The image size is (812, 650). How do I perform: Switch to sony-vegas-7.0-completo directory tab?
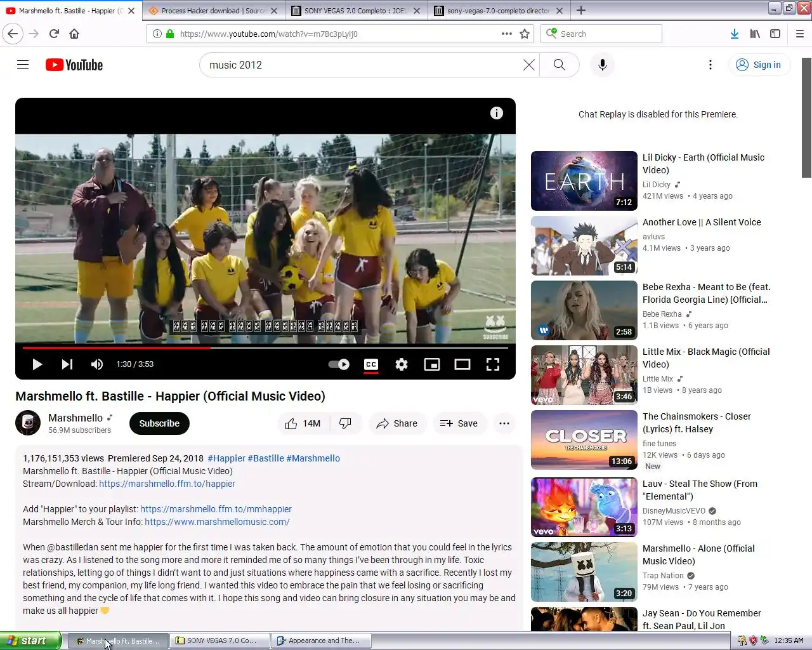pos(499,11)
